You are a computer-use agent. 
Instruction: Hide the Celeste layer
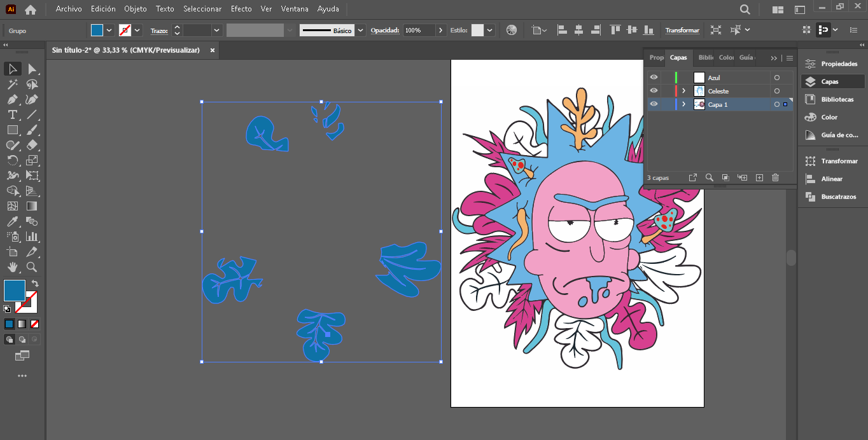pyautogui.click(x=654, y=91)
